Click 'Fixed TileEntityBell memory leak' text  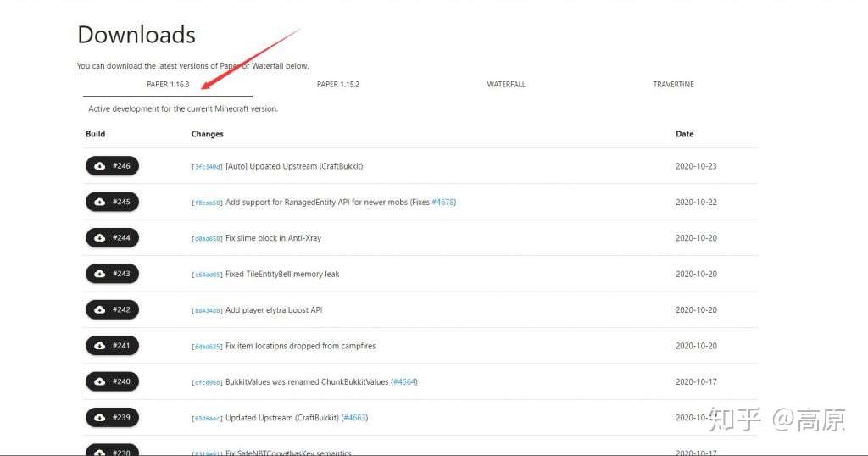(282, 274)
